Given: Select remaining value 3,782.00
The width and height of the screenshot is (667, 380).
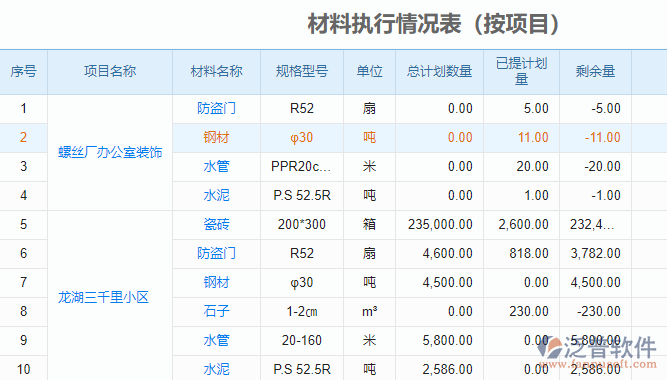Looking at the screenshot, I should tap(596, 253).
